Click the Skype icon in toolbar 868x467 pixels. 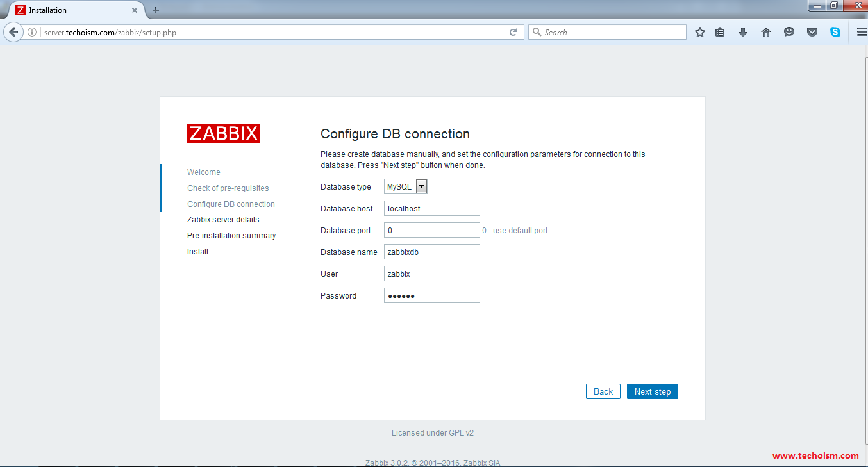[835, 32]
